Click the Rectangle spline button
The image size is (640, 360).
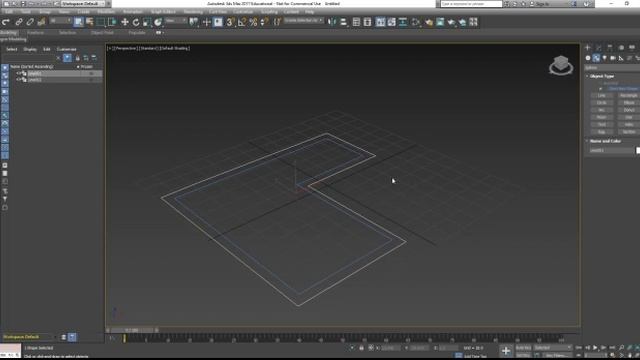tap(629, 96)
